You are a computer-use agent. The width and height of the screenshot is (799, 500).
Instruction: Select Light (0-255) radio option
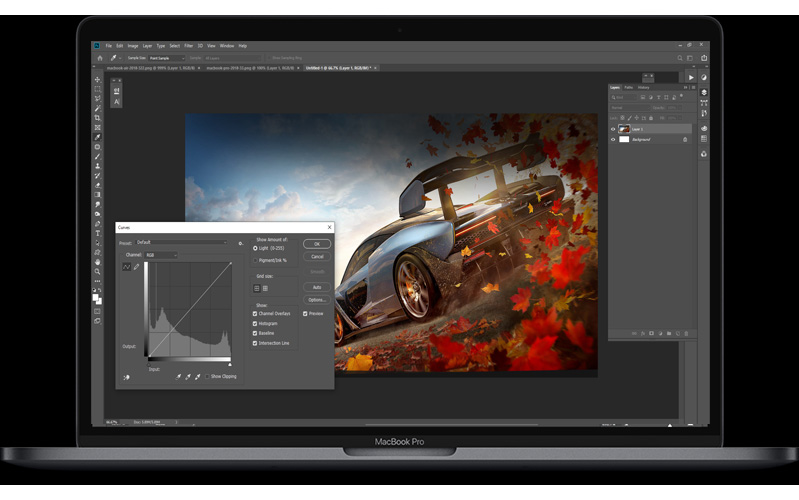tap(255, 248)
